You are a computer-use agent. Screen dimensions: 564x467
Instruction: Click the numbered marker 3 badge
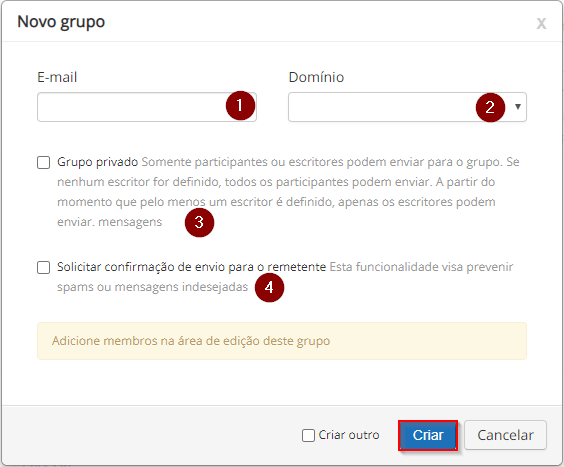(199, 222)
